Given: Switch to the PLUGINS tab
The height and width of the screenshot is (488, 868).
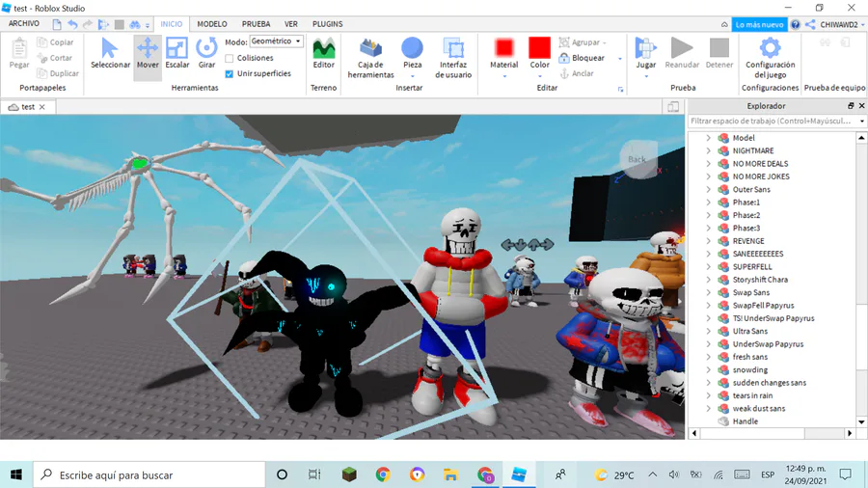Looking at the screenshot, I should [327, 24].
